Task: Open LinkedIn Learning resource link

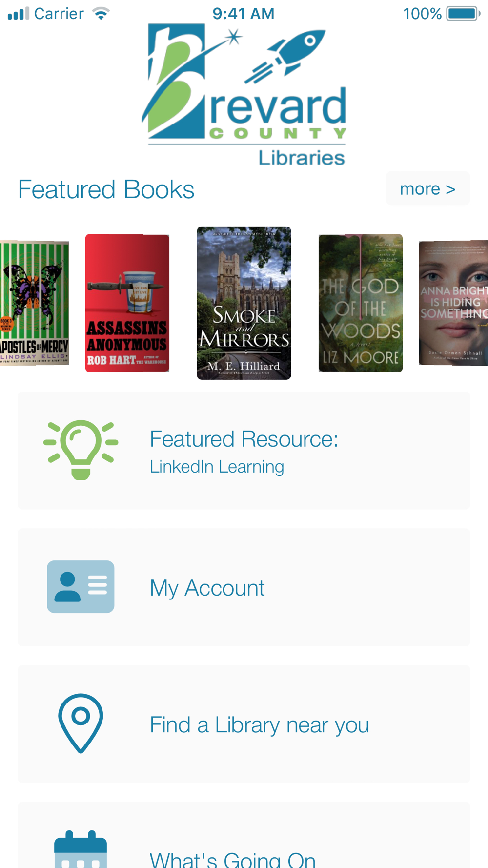Action: coord(217,467)
